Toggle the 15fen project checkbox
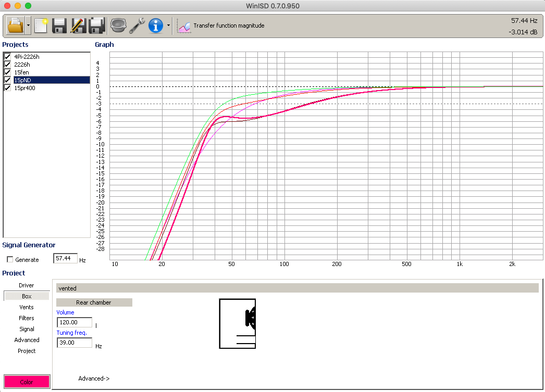The width and height of the screenshot is (545, 392). pyautogui.click(x=7, y=72)
